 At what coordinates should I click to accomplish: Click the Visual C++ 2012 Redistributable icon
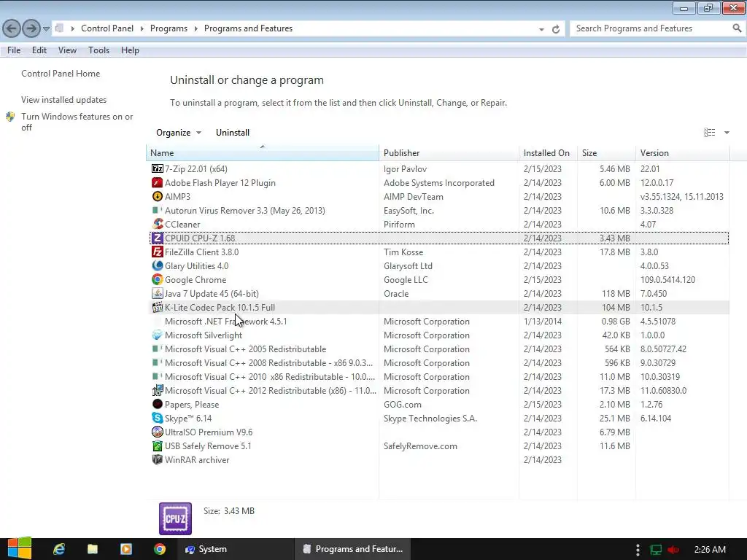158,391
